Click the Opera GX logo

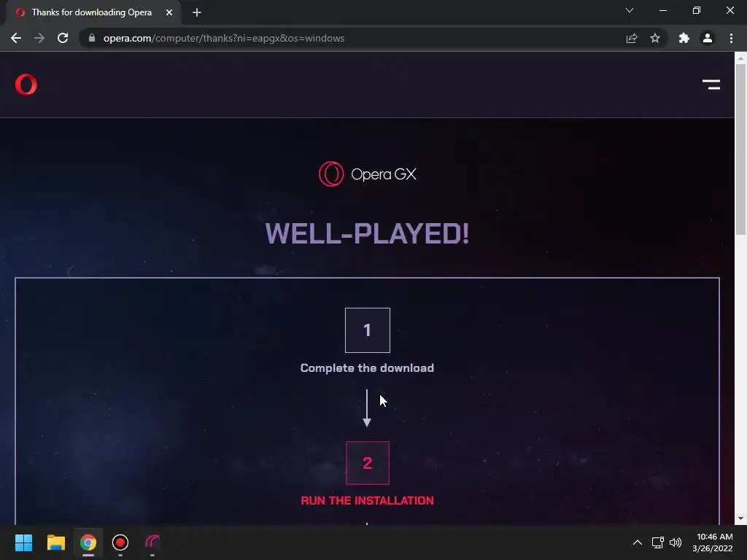368,174
